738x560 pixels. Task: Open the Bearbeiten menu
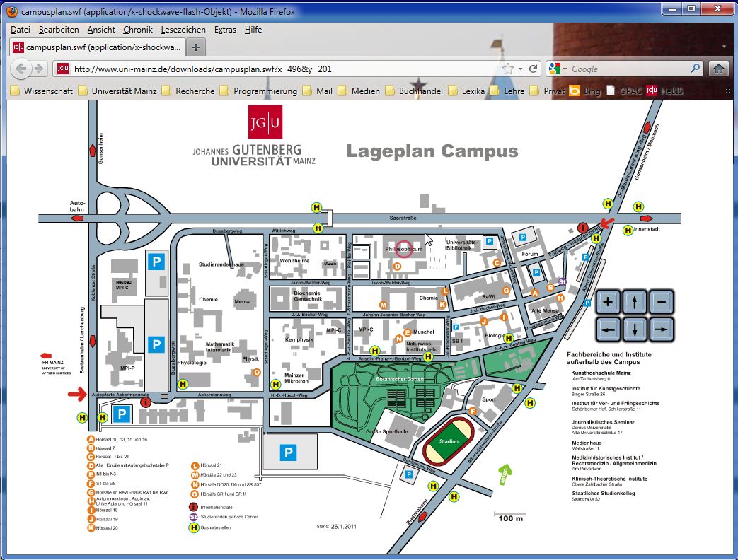pyautogui.click(x=59, y=30)
